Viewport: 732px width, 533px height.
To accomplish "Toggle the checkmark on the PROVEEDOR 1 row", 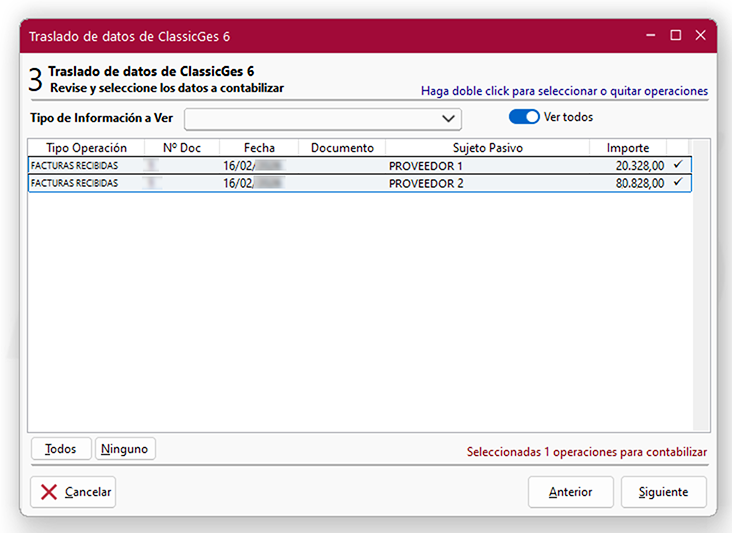I will click(678, 165).
